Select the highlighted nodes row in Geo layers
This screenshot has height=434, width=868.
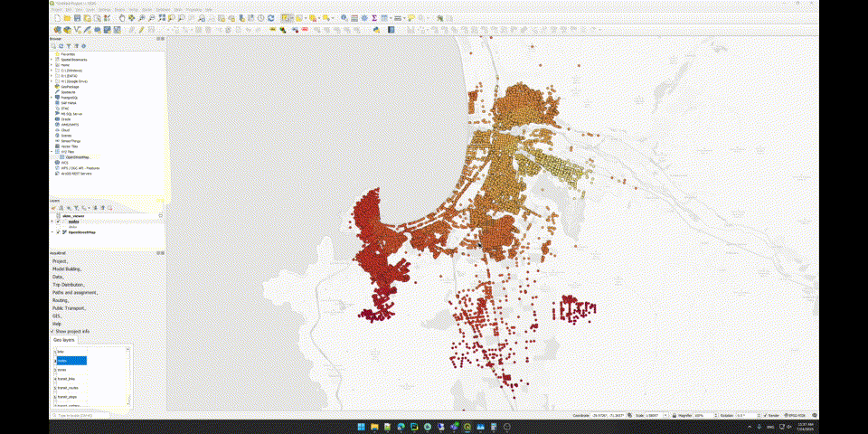[71, 361]
